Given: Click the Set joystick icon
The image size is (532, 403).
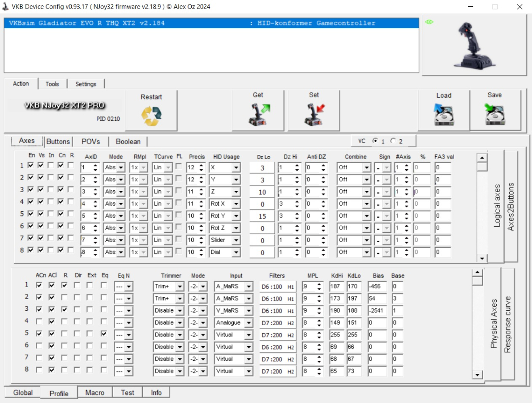Looking at the screenshot, I should pyautogui.click(x=314, y=115).
